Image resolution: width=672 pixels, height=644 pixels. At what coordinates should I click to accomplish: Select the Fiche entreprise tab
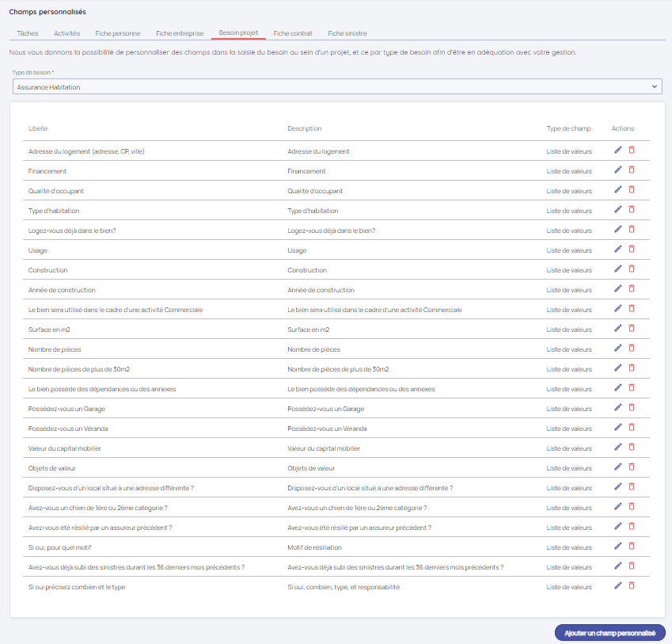[x=180, y=33]
